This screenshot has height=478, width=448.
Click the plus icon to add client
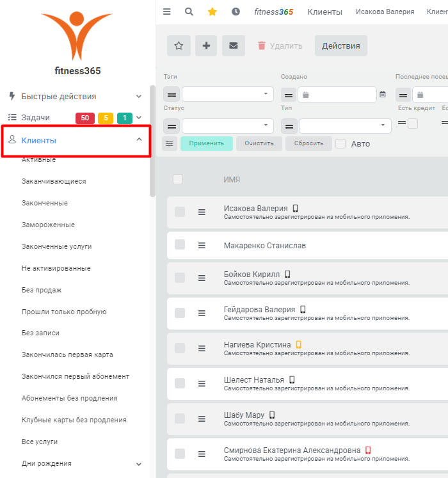click(206, 45)
